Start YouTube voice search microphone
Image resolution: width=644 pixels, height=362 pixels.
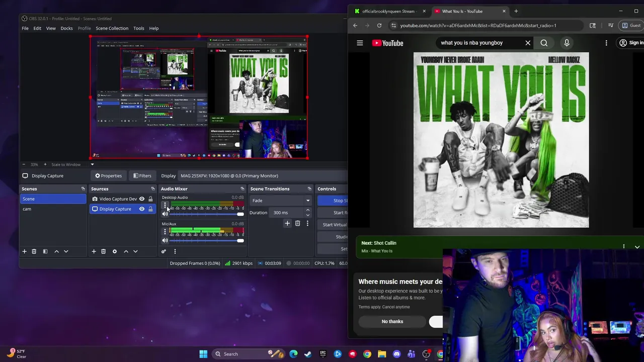pos(567,43)
